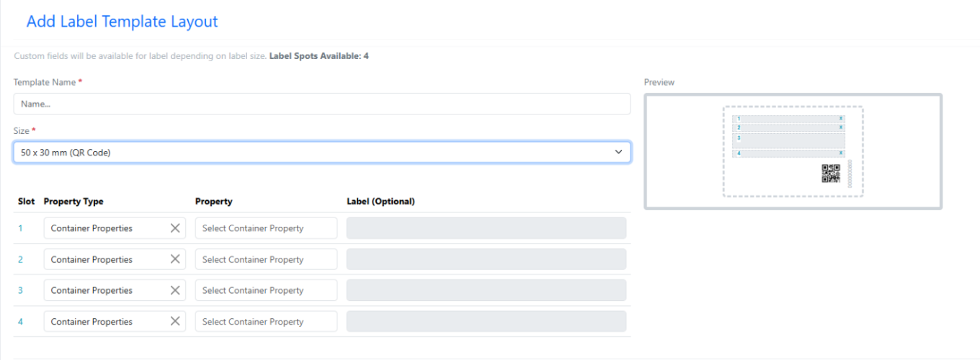Screen dimensions: 980x360
Task: Click slot 4 row in label preview
Action: point(788,153)
